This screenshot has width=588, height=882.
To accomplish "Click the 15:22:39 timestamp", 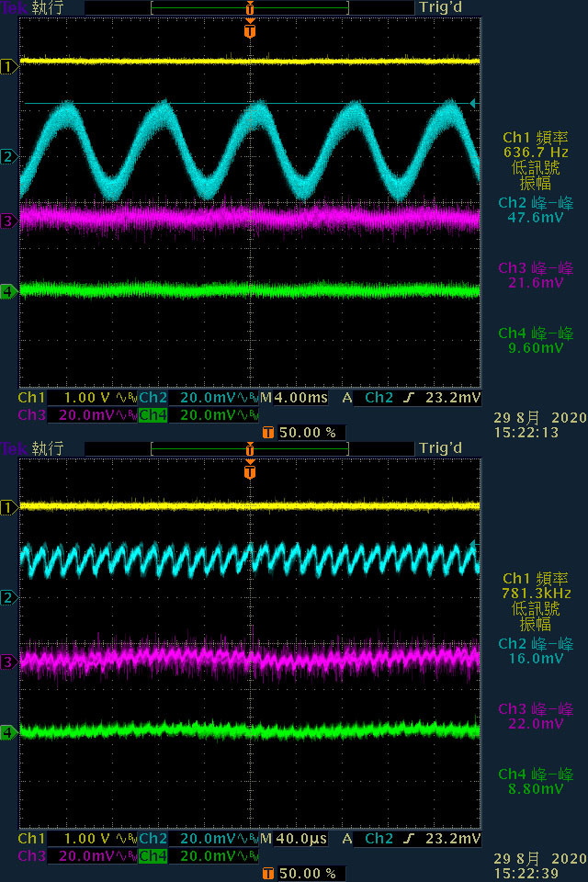I will click(526, 874).
